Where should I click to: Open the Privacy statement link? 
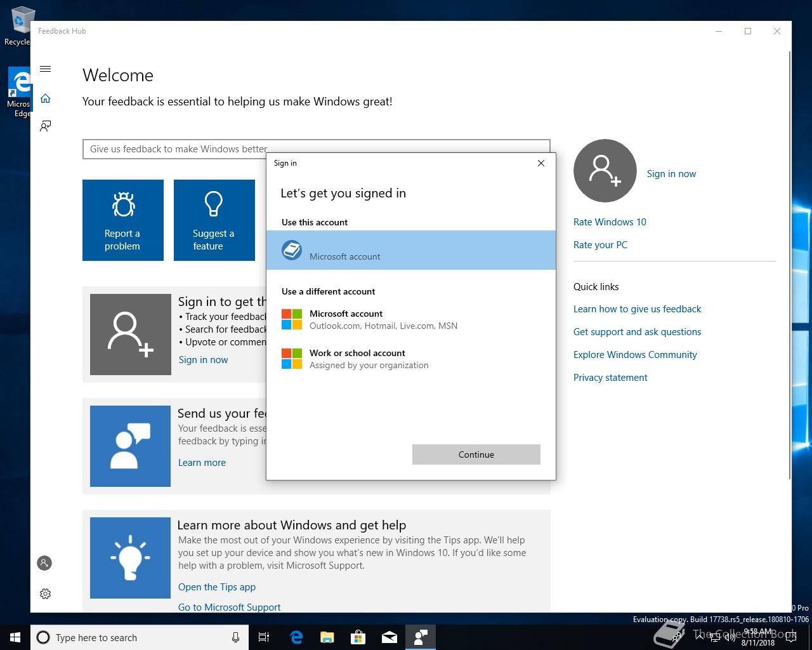610,378
